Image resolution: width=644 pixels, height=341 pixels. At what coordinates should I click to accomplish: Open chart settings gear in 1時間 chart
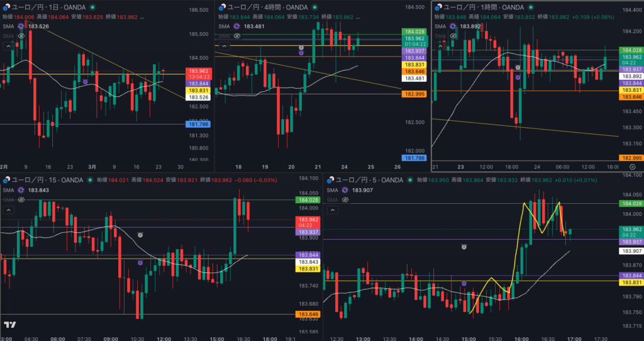633,167
